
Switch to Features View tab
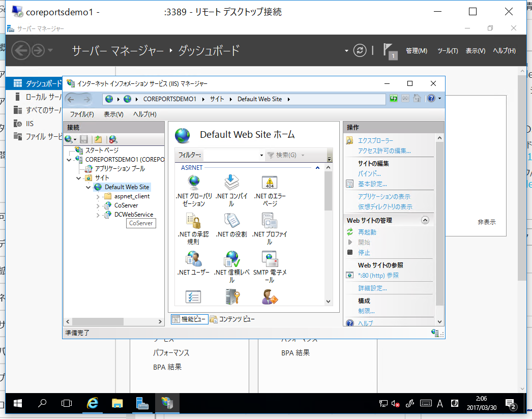(x=190, y=319)
